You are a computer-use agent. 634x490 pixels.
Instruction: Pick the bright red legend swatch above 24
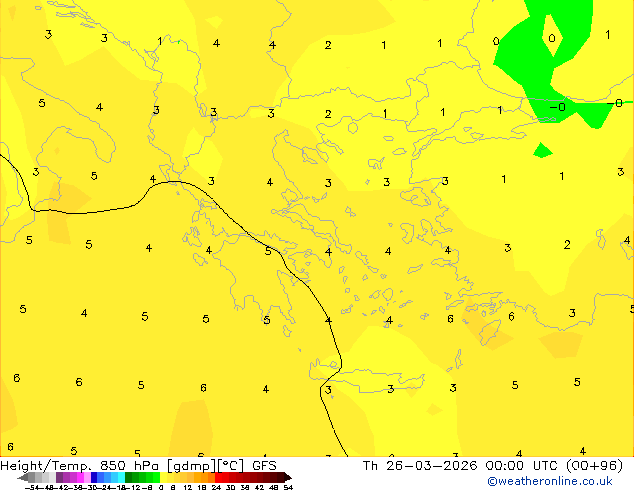[218, 478]
